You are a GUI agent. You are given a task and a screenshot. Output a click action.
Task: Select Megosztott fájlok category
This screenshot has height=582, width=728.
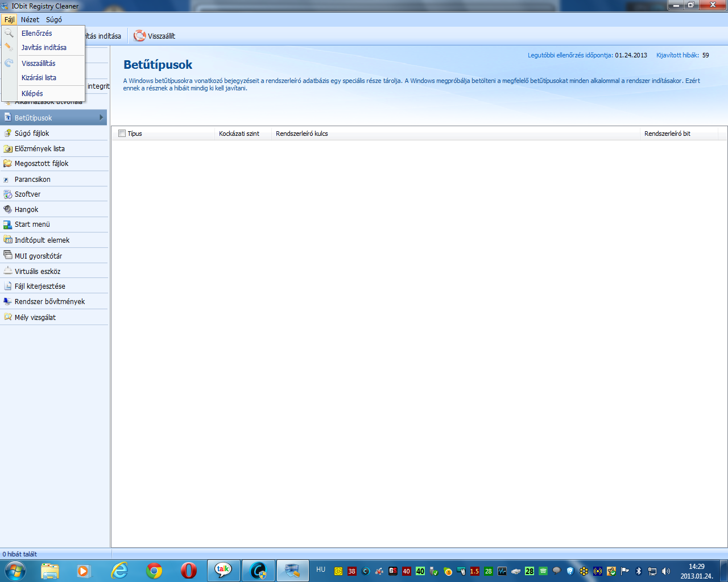click(x=53, y=163)
